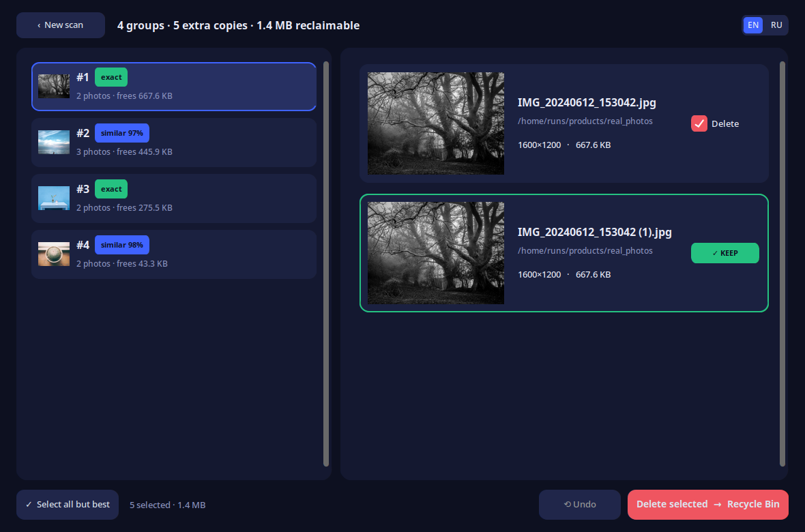
Task: Select group #2 sky thumbnail icon
Action: pos(54,143)
